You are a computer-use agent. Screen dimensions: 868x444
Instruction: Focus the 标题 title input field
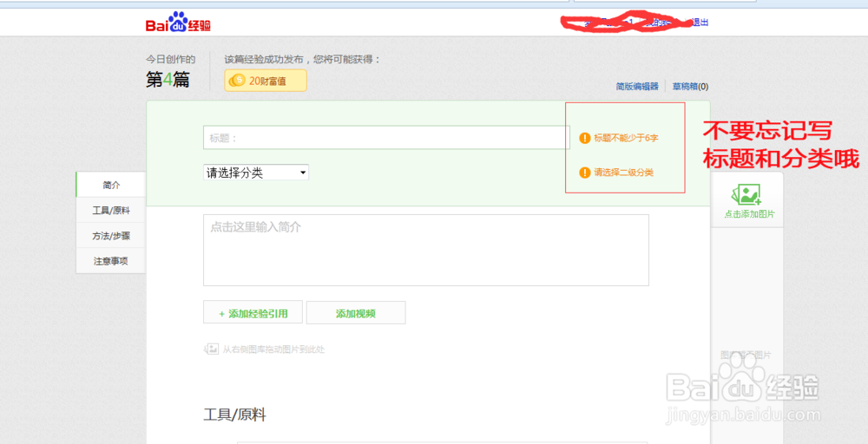[x=386, y=138]
